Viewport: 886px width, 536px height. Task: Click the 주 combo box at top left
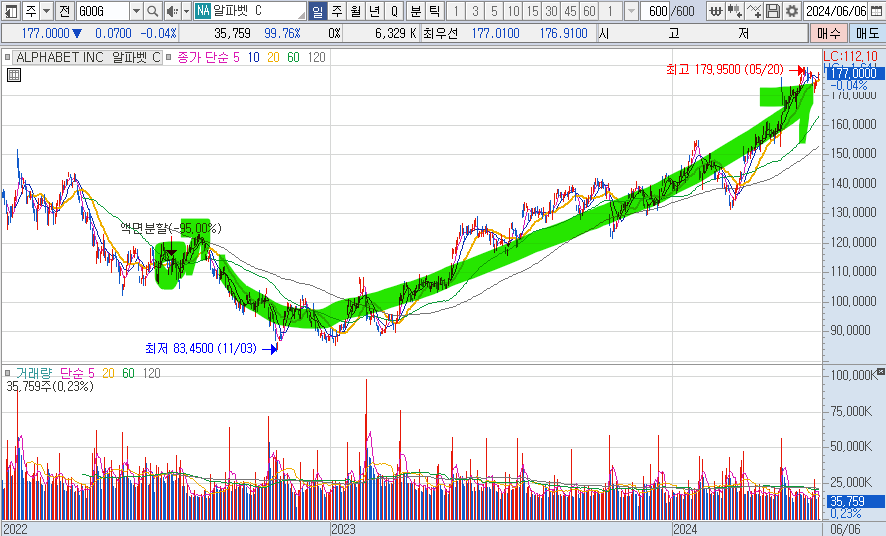tap(31, 11)
